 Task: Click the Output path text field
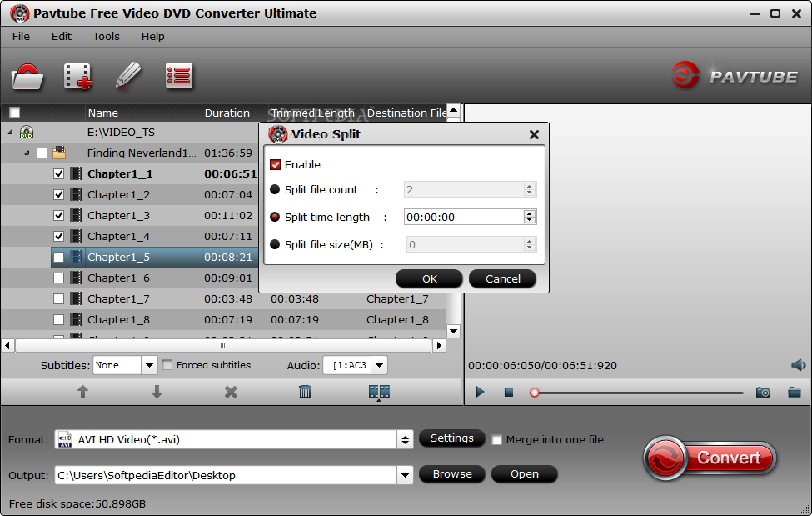click(x=226, y=475)
